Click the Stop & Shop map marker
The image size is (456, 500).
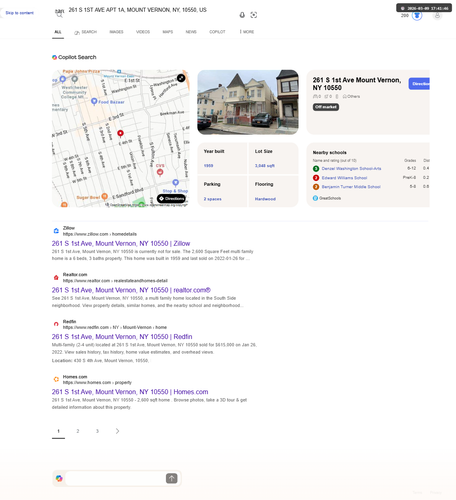tap(175, 183)
